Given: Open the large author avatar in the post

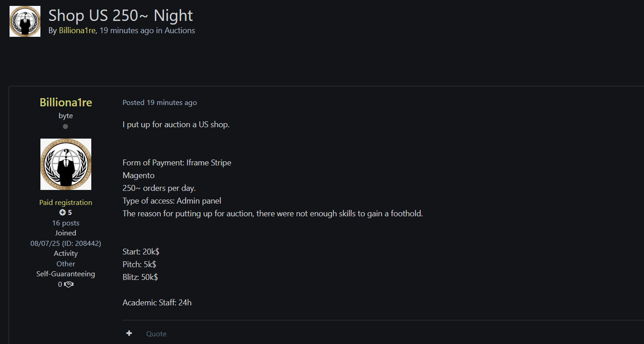Looking at the screenshot, I should [x=66, y=164].
